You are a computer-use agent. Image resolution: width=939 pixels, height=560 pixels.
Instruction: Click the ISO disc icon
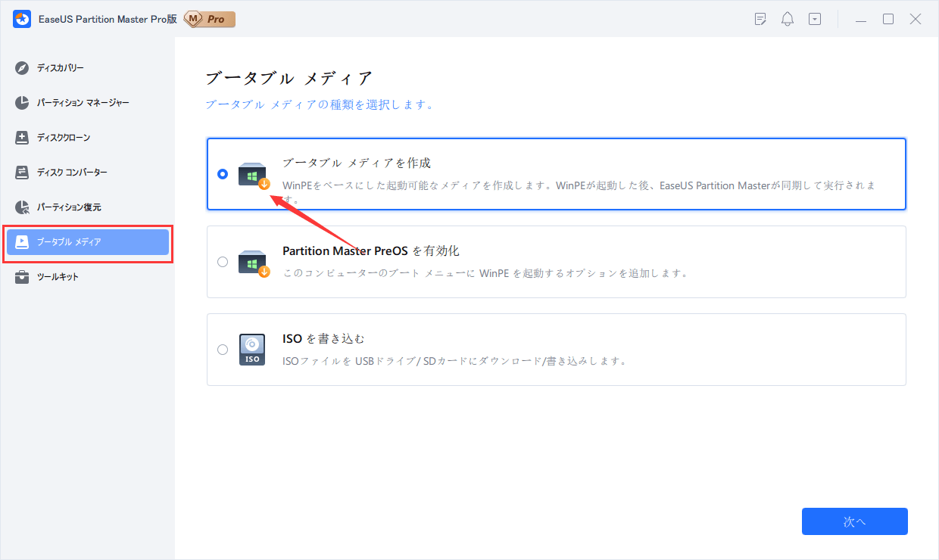point(252,349)
